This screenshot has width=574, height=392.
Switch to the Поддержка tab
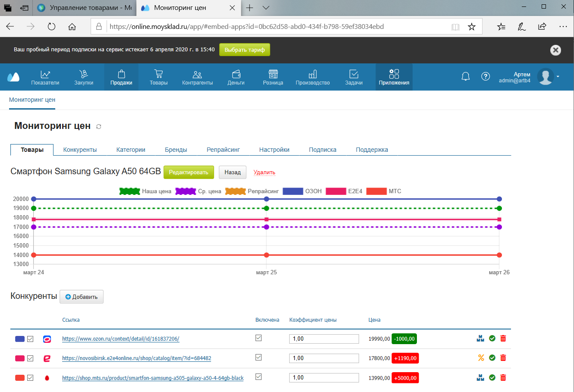pos(372,150)
